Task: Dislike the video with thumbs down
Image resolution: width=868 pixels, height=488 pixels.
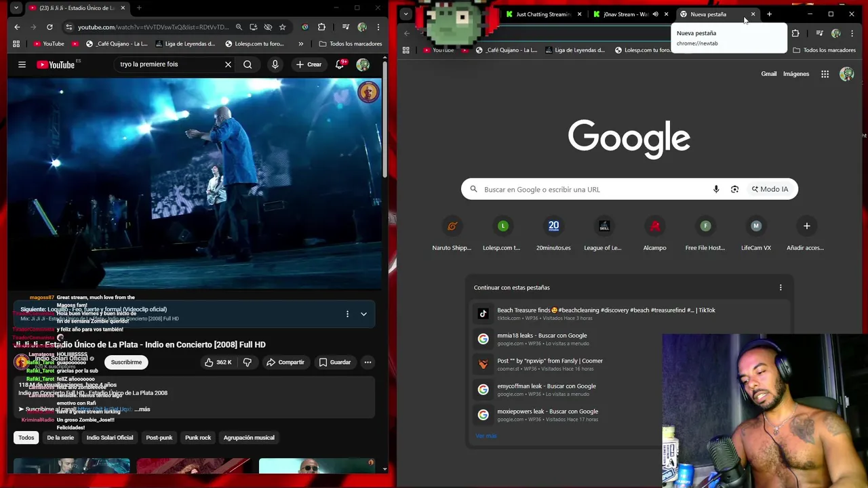Action: click(248, 362)
